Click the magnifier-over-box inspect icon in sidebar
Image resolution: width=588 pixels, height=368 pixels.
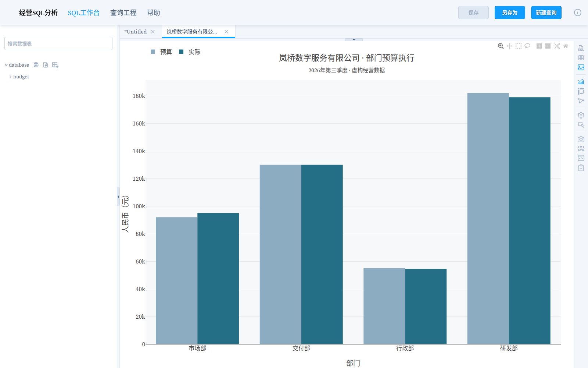click(x=581, y=125)
